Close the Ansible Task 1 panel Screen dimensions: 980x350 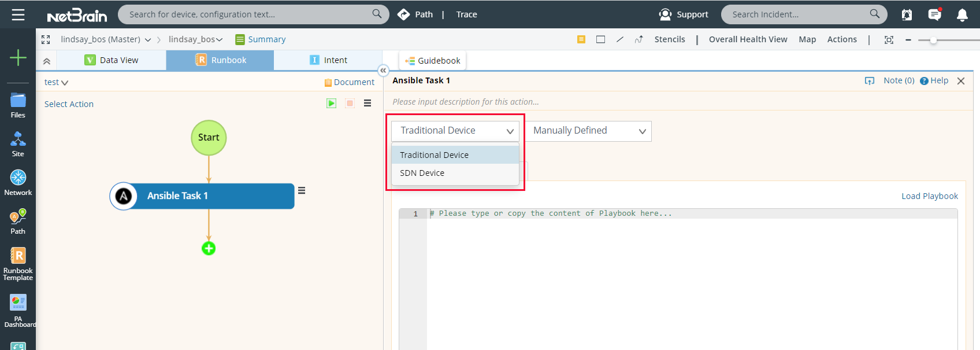click(x=961, y=81)
